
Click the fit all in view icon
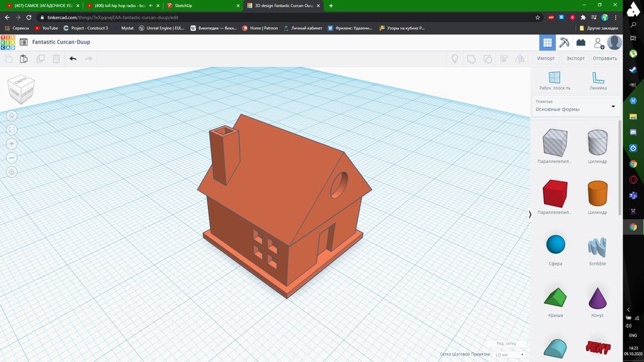coord(12,130)
